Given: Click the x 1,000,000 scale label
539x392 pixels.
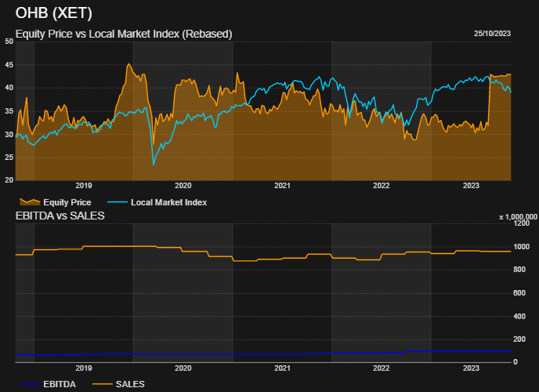Looking at the screenshot, I should pyautogui.click(x=518, y=217).
